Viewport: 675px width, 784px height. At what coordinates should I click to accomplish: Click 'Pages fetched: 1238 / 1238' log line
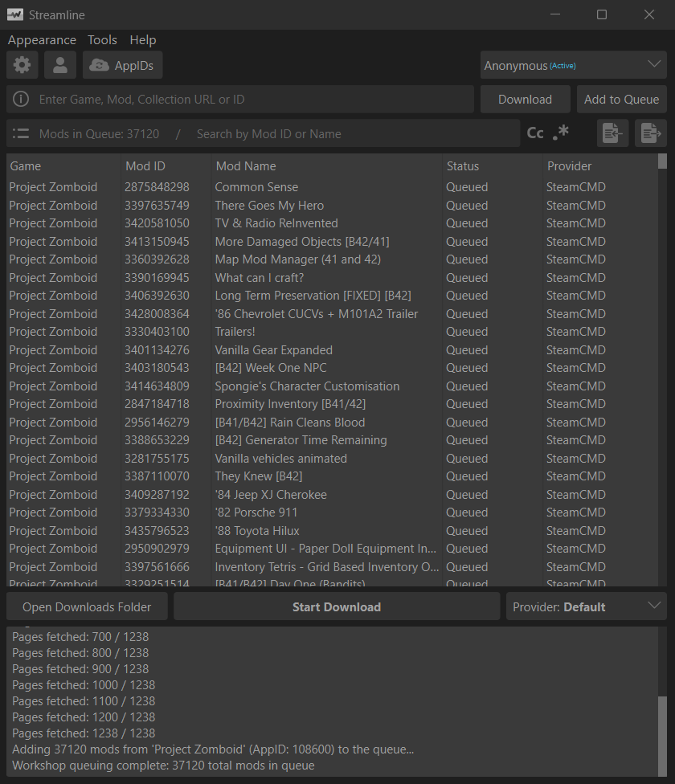[x=84, y=733]
